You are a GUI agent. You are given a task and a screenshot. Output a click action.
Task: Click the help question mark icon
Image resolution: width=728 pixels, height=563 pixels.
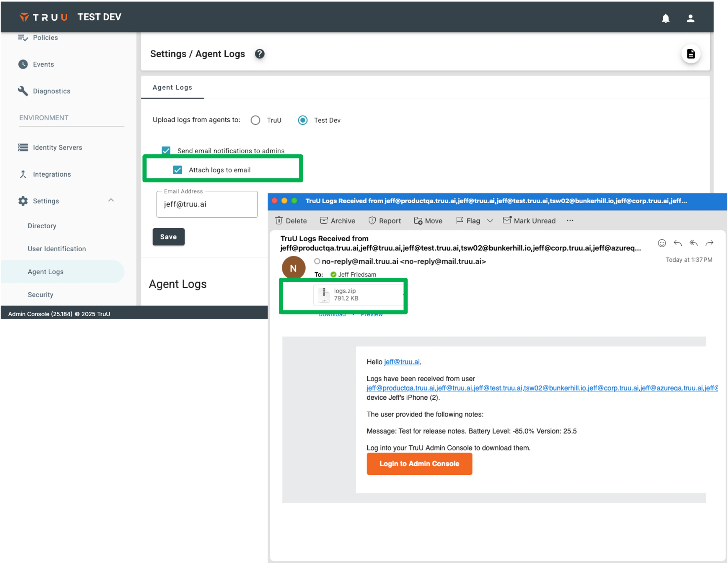(259, 54)
